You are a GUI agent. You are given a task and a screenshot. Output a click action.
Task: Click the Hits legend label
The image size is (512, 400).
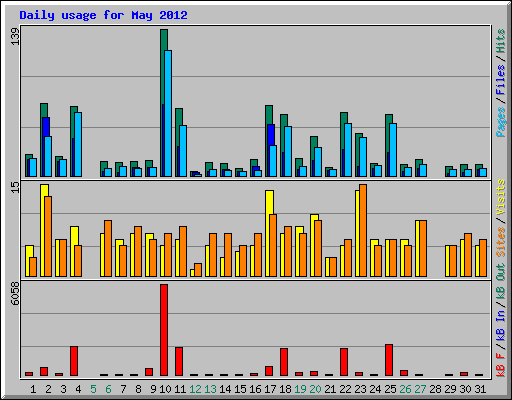click(x=501, y=41)
